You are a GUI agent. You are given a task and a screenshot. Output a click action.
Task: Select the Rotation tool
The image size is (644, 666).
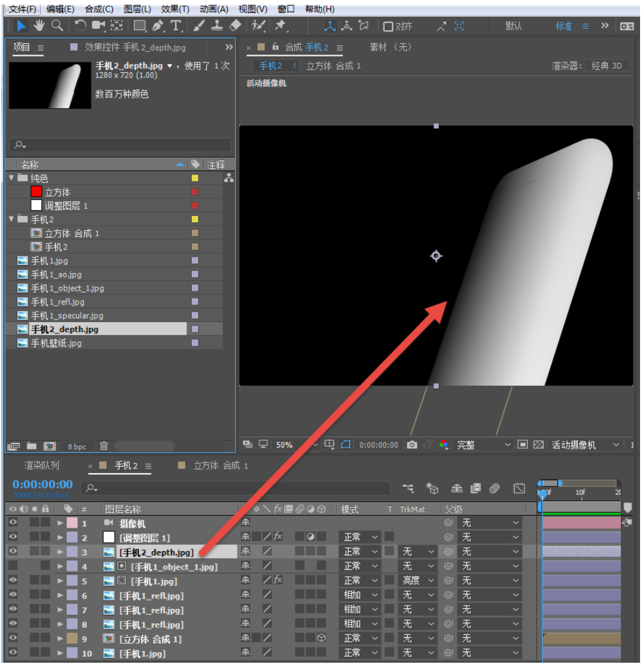click(80, 26)
